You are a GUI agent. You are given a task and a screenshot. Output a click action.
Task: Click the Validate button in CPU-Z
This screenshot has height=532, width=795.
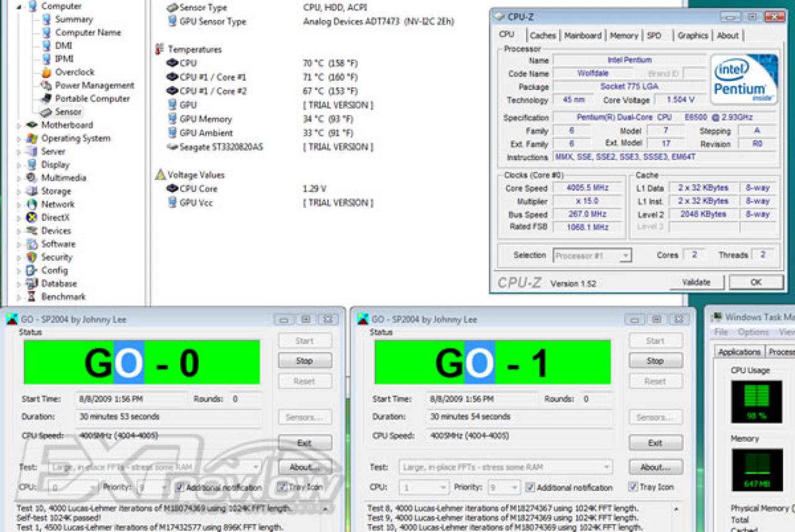[696, 282]
